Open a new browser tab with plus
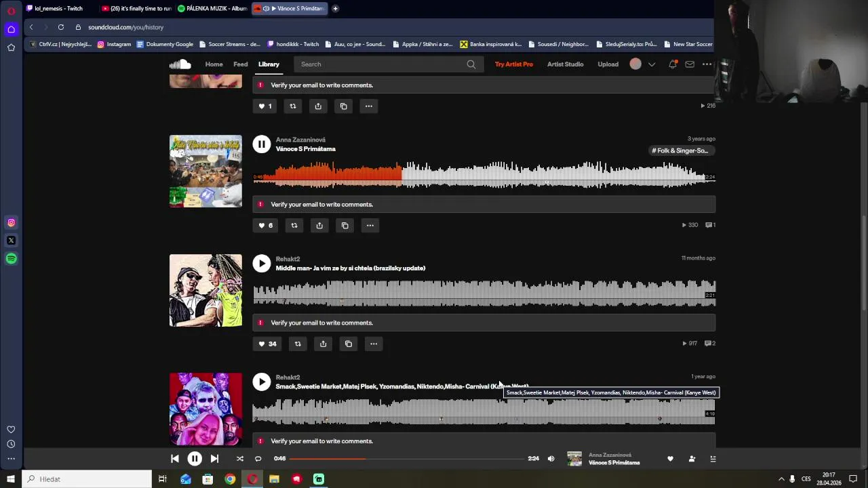The width and height of the screenshot is (868, 488). click(335, 8)
